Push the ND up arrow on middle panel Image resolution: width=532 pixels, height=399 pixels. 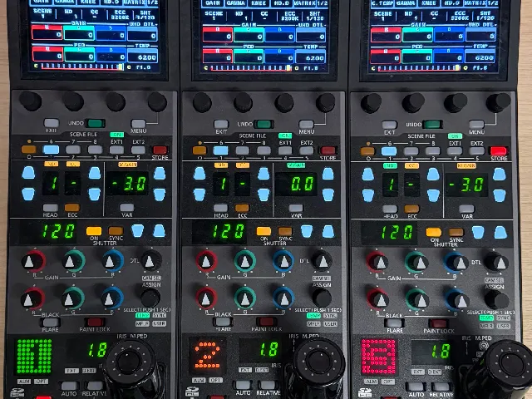(x=199, y=174)
